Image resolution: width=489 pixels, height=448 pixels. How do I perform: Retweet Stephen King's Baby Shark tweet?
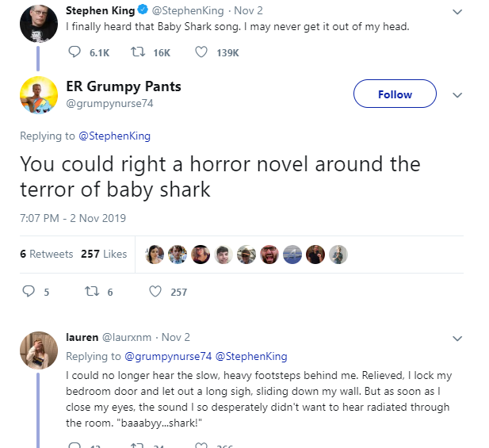coord(138,52)
